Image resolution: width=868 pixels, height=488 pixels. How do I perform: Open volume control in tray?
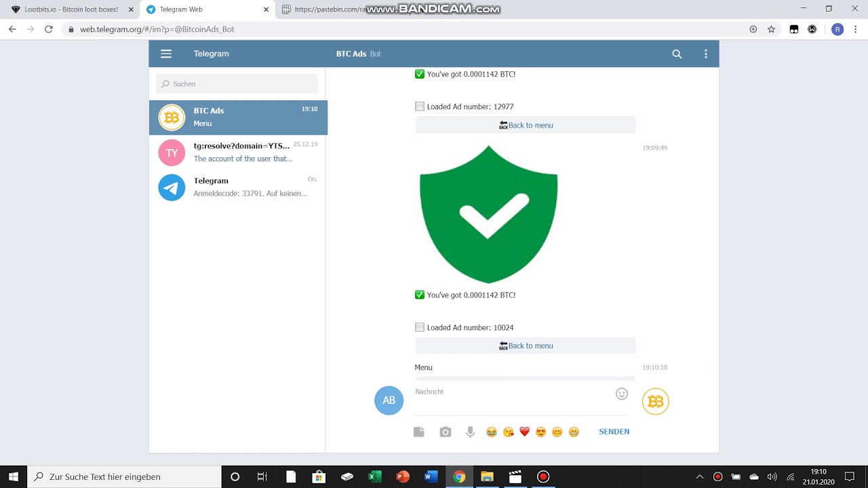[772, 476]
